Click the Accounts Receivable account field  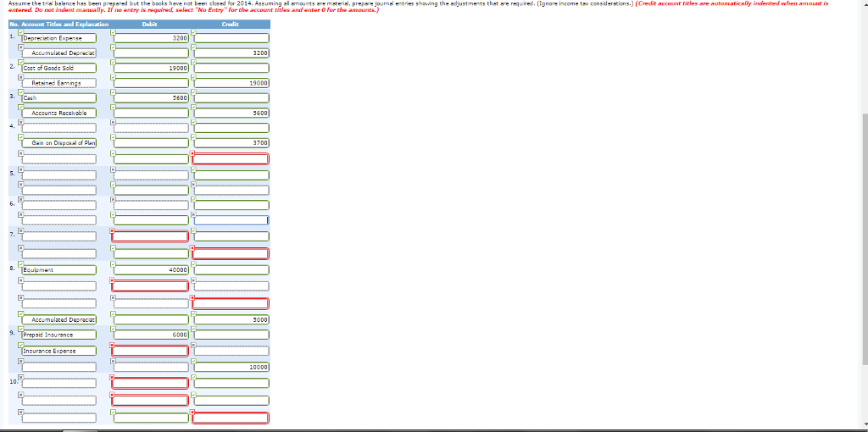59,113
